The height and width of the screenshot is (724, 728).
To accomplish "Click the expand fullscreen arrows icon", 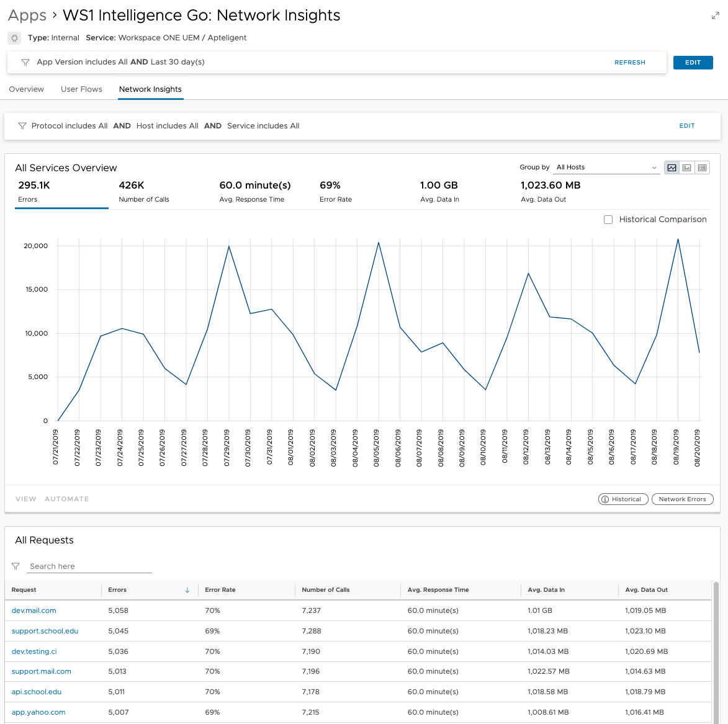I will [715, 16].
